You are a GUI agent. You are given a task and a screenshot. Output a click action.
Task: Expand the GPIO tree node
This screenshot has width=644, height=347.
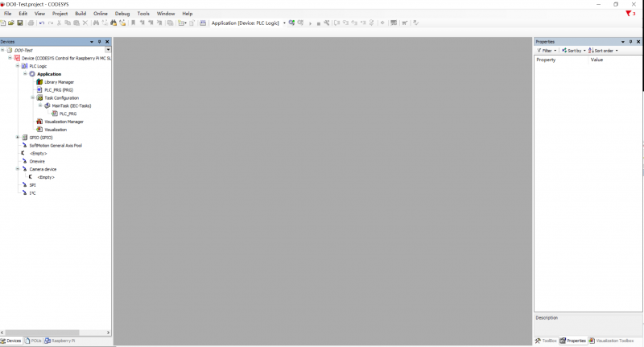point(17,138)
